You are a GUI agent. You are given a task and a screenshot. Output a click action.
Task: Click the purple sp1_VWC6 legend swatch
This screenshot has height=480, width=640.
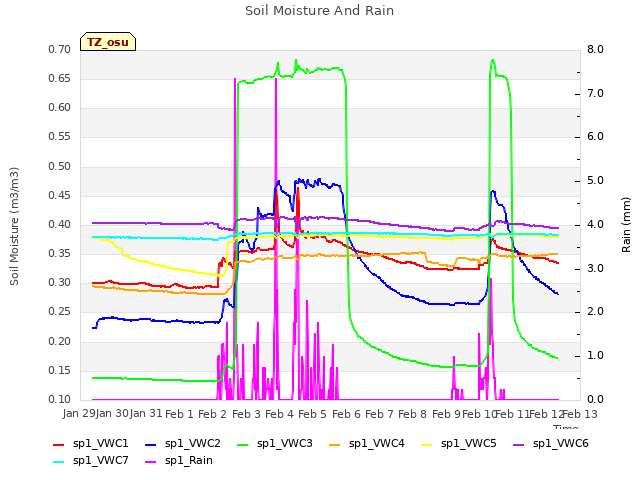tap(519, 444)
